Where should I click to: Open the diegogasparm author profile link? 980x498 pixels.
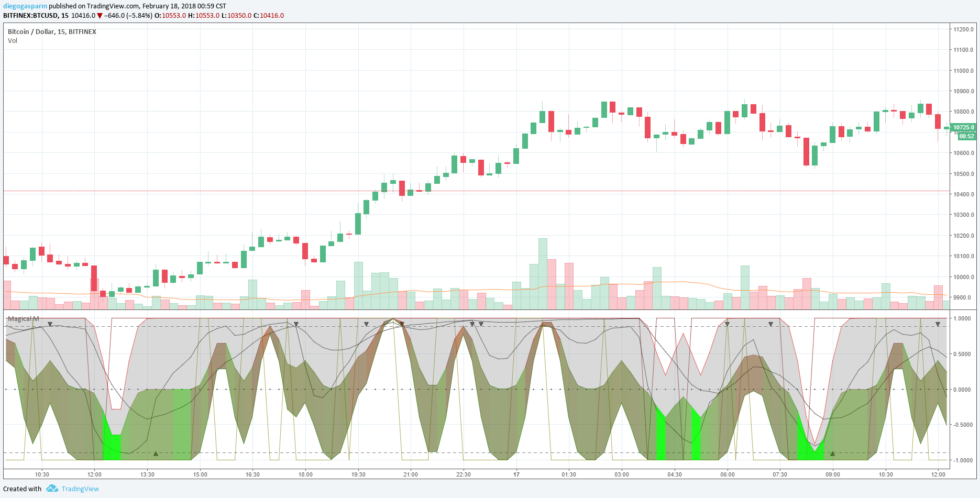[x=25, y=6]
